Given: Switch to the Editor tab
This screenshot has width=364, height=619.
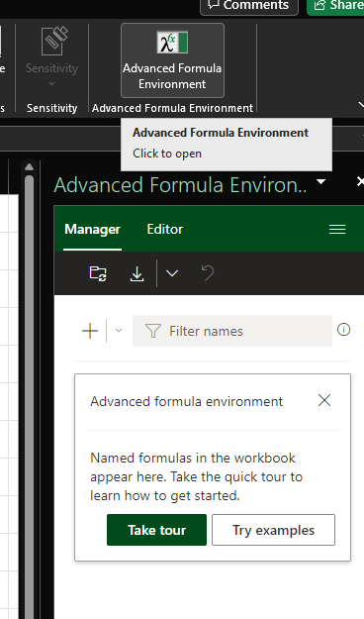Looking at the screenshot, I should (x=165, y=230).
